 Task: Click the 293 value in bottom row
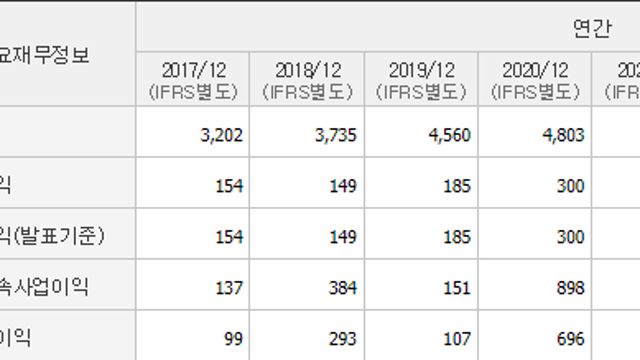343,339
